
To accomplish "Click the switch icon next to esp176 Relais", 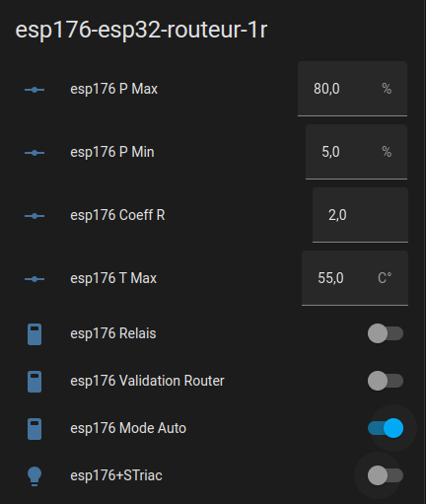I will click(x=35, y=334).
